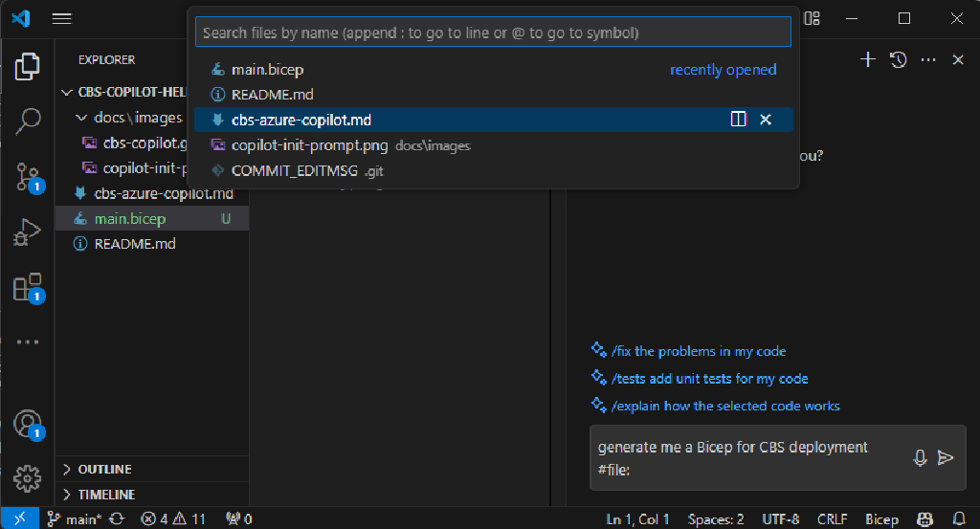Show additional views via ellipsis in activity bar
980x529 pixels.
tap(28, 342)
